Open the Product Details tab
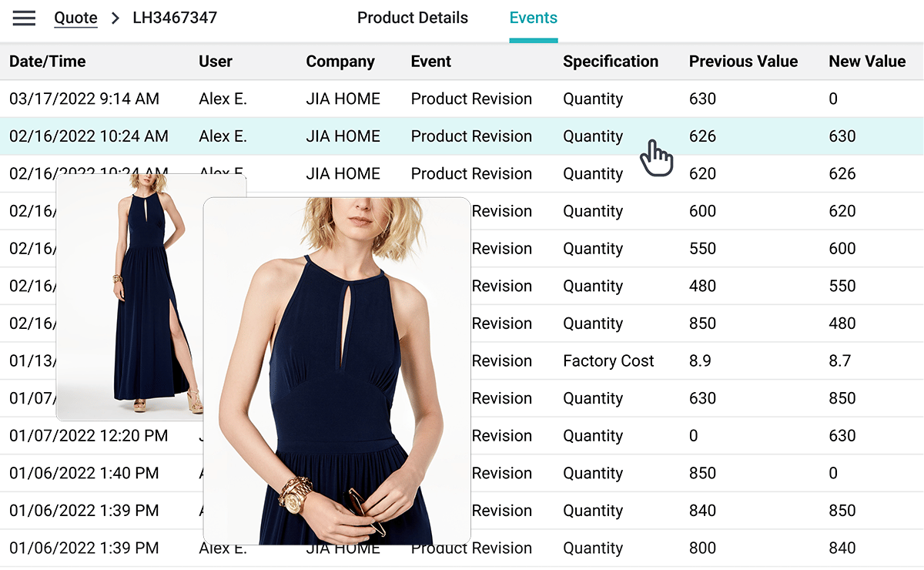Screen dimensions: 924x570 click(412, 18)
